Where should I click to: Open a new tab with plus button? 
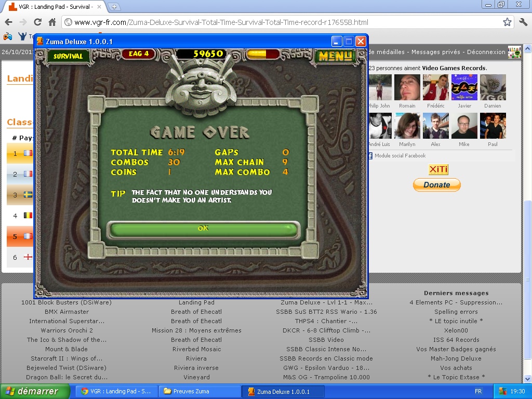(x=114, y=7)
